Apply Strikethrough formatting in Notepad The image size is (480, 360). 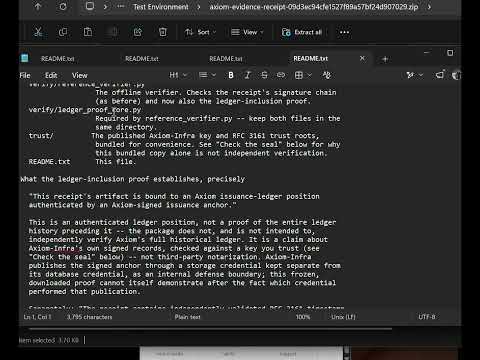(x=264, y=75)
